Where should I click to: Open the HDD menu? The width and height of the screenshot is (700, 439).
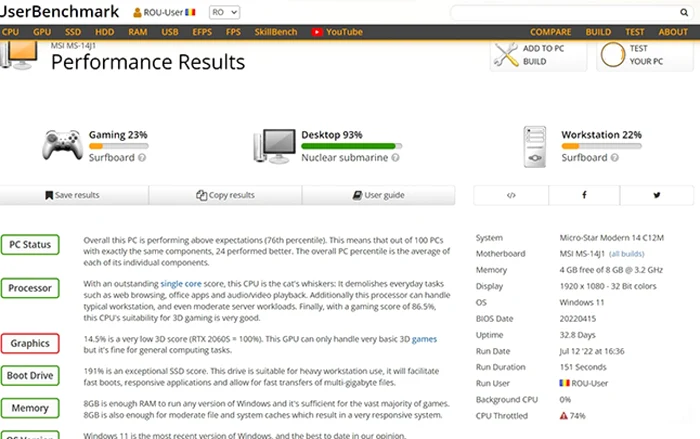tap(104, 32)
